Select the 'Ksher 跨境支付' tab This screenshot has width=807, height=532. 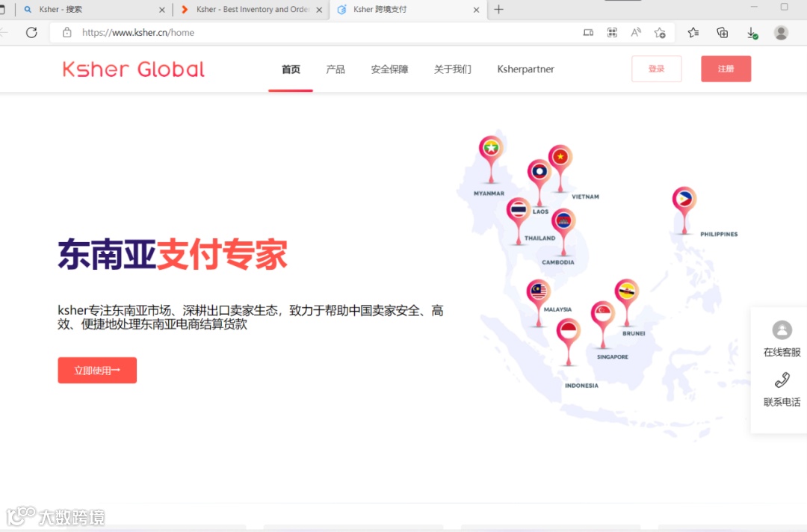click(x=409, y=9)
